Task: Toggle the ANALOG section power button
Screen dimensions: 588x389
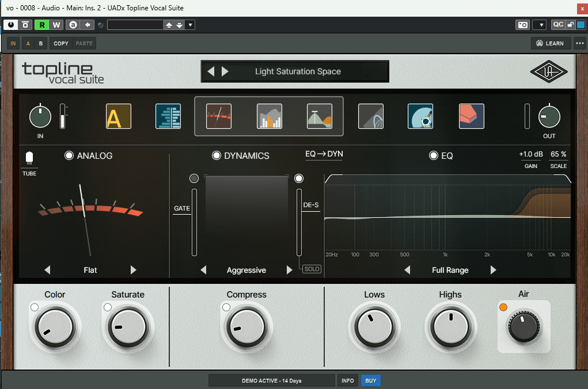Action: click(x=69, y=155)
